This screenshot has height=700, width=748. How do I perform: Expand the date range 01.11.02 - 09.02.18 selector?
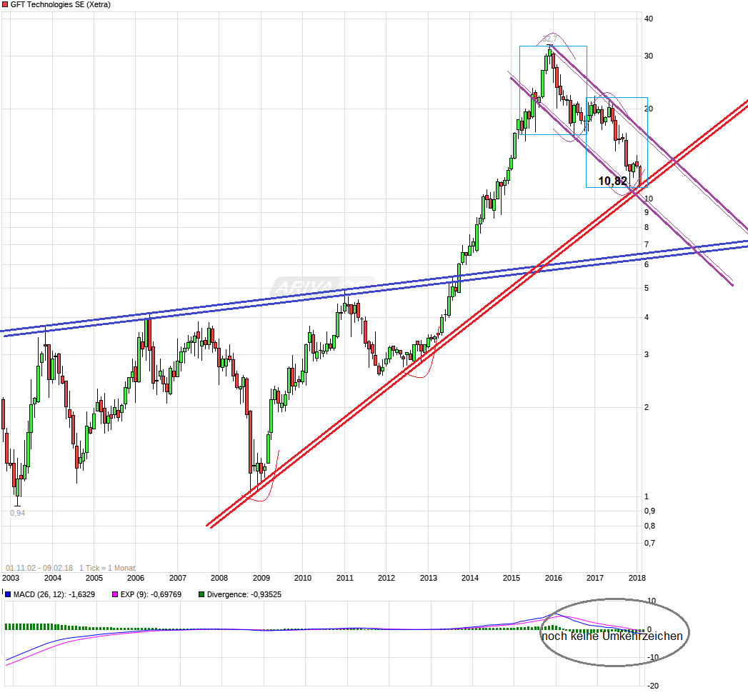[x=41, y=566]
